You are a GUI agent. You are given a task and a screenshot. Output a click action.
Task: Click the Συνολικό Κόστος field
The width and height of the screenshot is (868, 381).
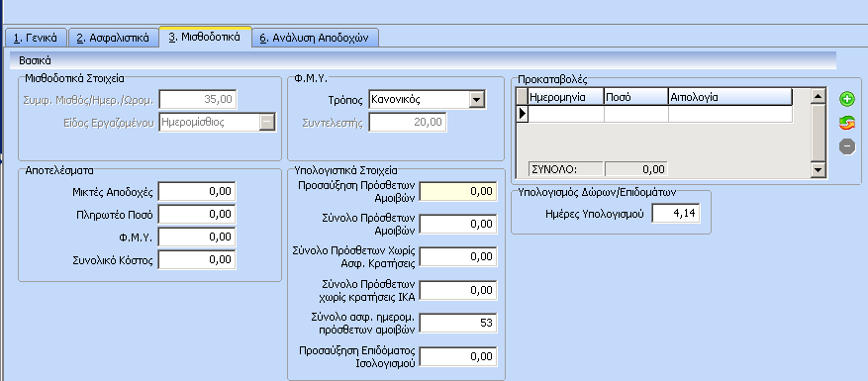(x=197, y=259)
